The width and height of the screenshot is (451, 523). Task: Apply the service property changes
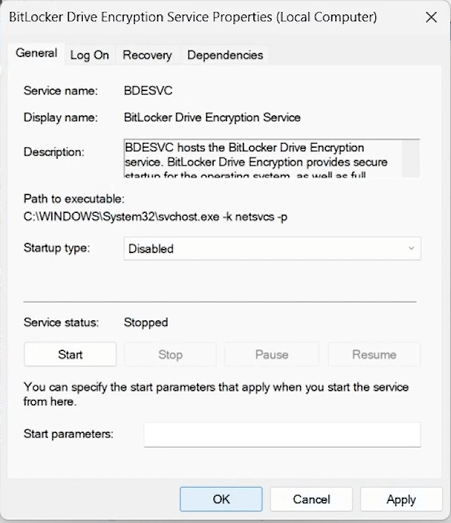point(401,499)
